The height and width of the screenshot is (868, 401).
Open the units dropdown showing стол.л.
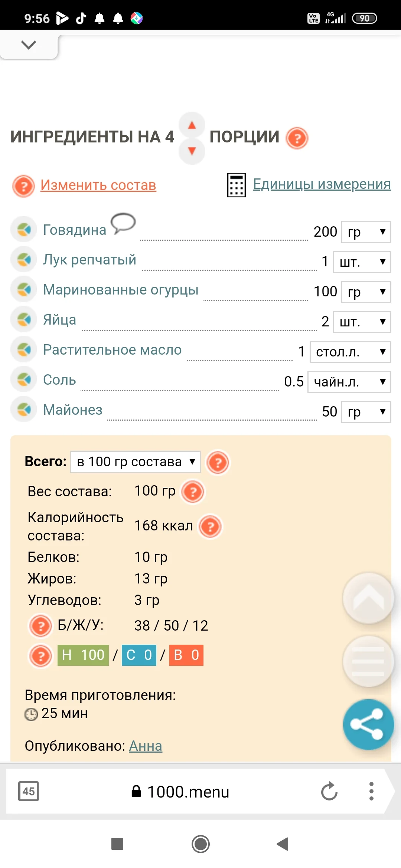coord(349,352)
